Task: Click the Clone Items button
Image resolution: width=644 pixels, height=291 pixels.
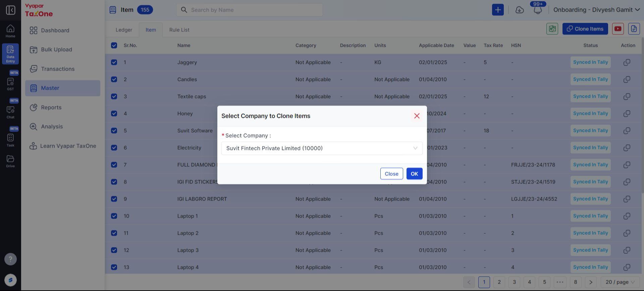Action: 585,29
